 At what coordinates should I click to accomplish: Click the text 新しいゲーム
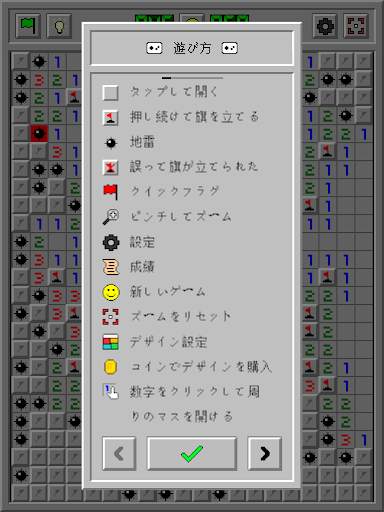tap(168, 292)
